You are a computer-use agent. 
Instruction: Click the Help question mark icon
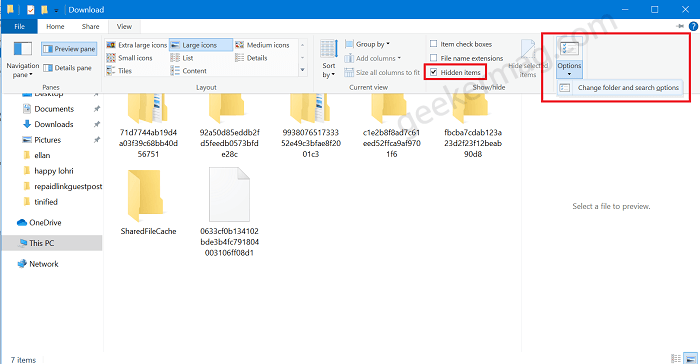click(693, 26)
